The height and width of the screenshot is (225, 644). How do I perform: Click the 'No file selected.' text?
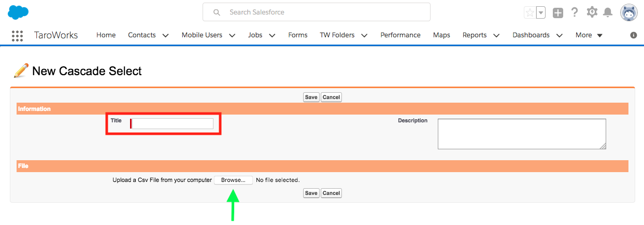[x=278, y=180]
